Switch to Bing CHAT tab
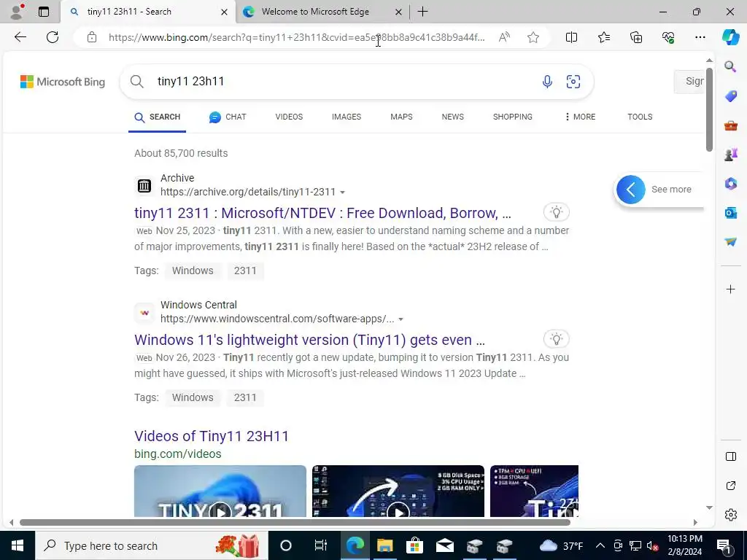747x560 pixels. pyautogui.click(x=228, y=117)
